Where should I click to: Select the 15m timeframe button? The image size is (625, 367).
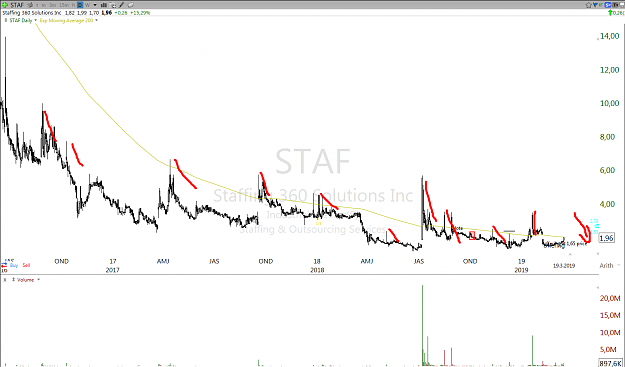point(64,5)
